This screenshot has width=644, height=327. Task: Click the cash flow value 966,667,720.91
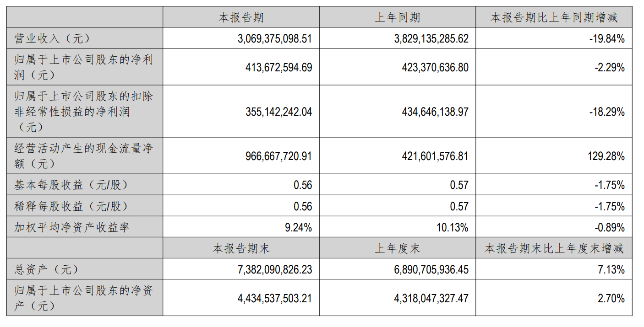coord(278,156)
